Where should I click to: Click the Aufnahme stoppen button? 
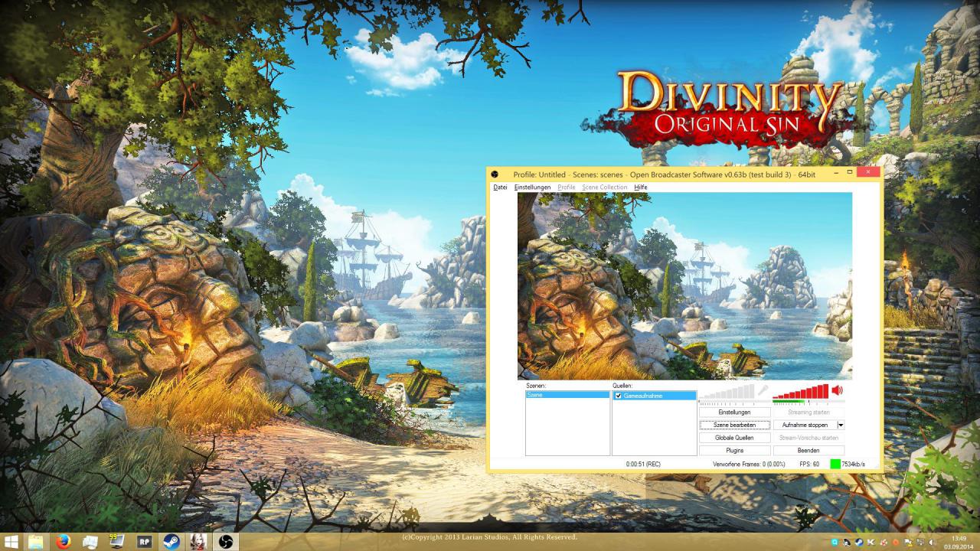coord(805,425)
